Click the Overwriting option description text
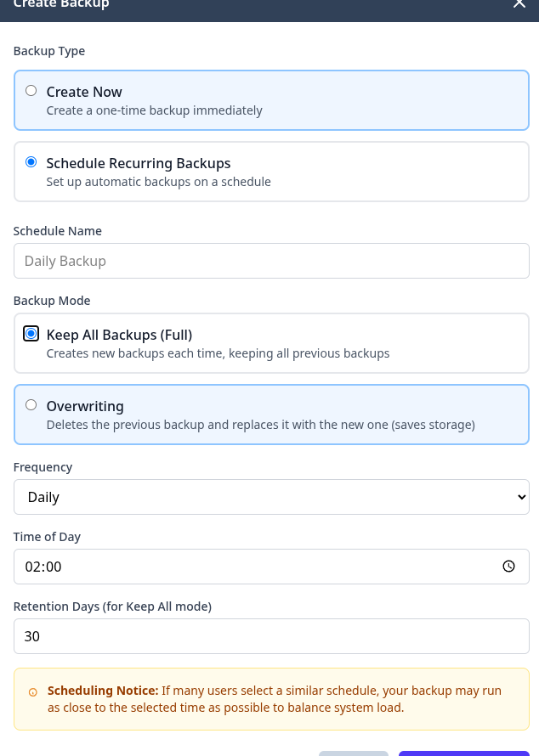Image resolution: width=539 pixels, height=756 pixels. coord(260,425)
